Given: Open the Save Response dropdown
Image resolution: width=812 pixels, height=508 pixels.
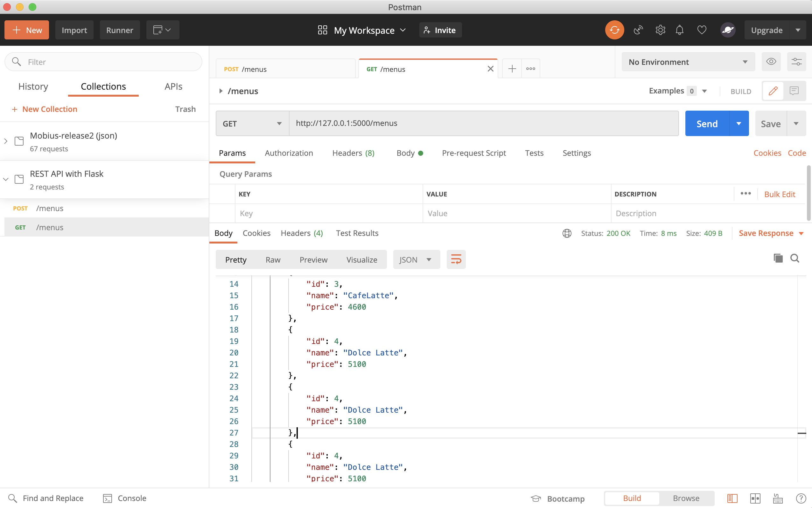Looking at the screenshot, I should pyautogui.click(x=771, y=233).
